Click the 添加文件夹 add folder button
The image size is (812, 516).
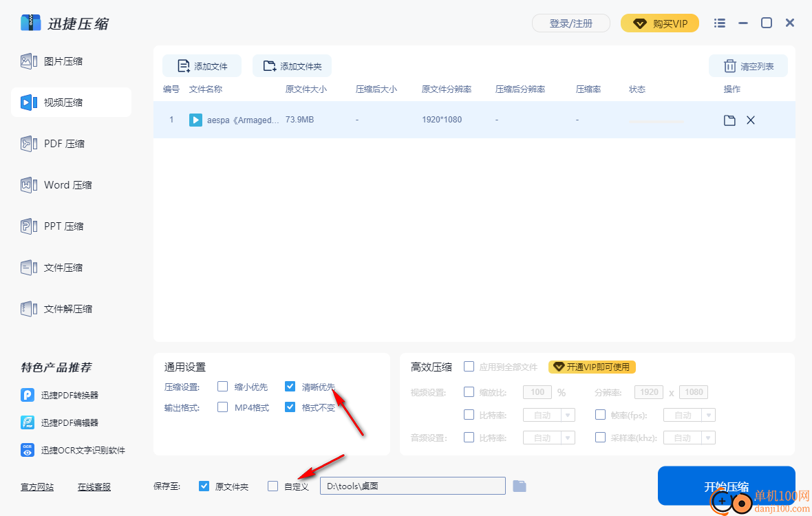[x=292, y=66]
